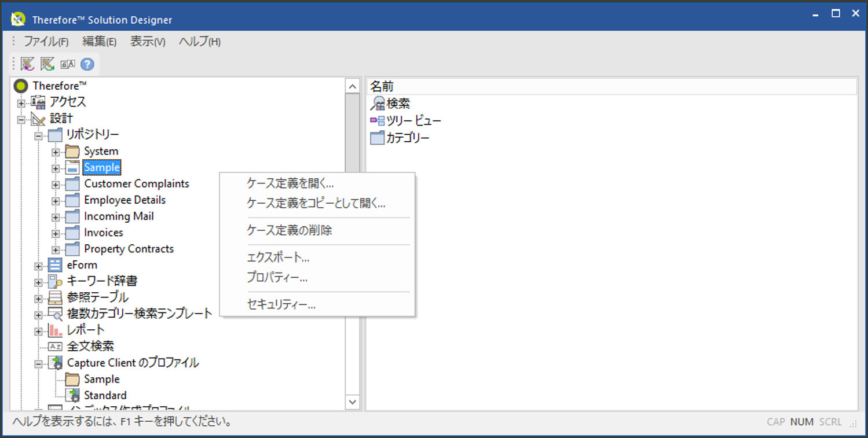The width and height of the screenshot is (868, 438).
Task: Choose セキュリティー... from context menu
Action: [x=317, y=304]
